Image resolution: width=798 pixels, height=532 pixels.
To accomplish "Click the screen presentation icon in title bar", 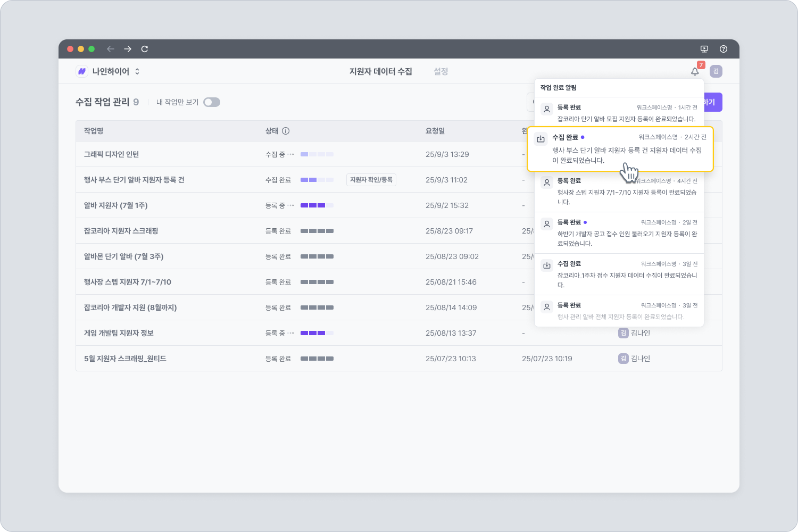I will [704, 49].
